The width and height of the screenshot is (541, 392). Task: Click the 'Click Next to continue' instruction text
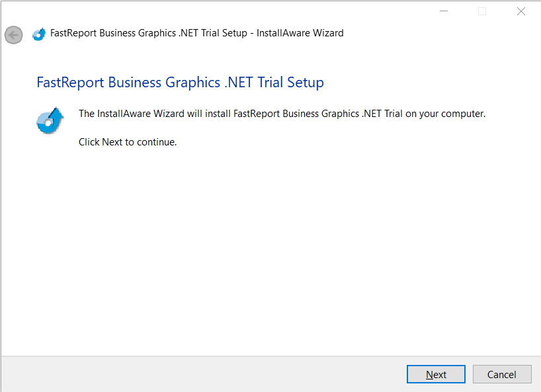click(128, 141)
